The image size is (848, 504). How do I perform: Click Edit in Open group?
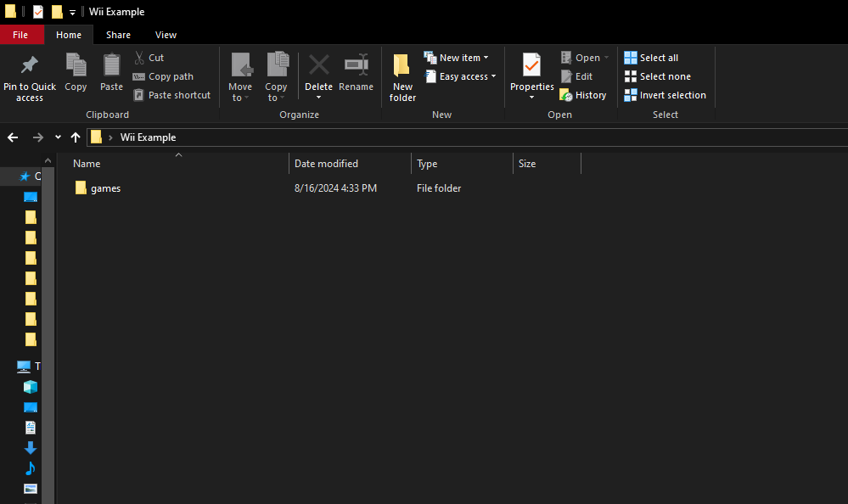tap(577, 76)
